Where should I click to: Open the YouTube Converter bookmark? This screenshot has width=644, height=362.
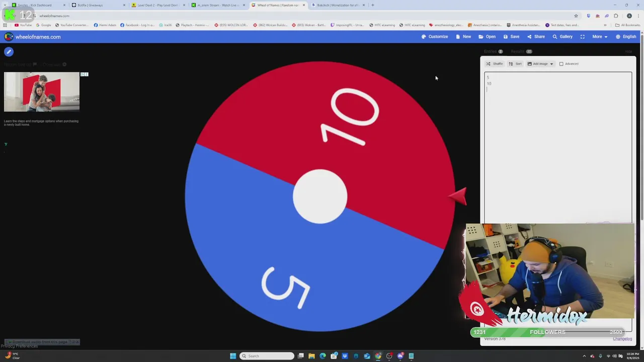point(71,25)
